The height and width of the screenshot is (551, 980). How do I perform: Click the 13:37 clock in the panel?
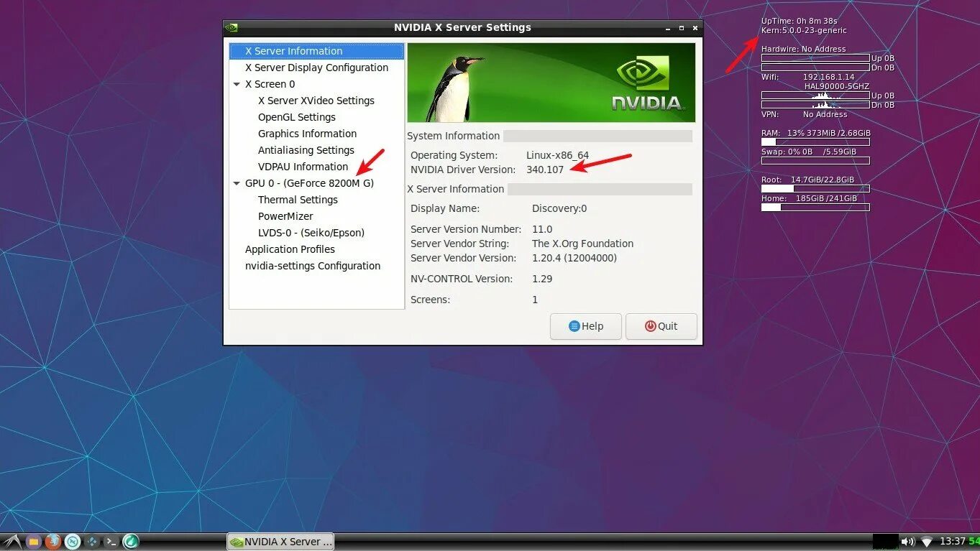click(x=953, y=542)
